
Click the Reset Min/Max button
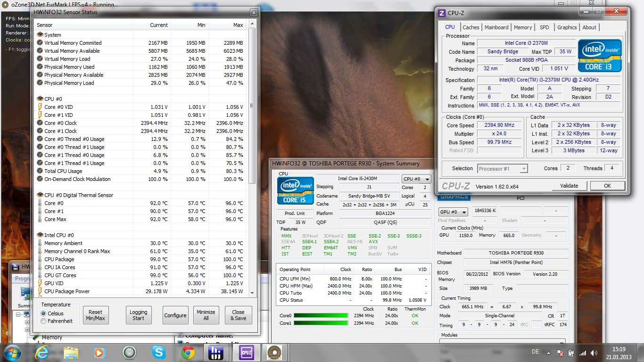(x=95, y=315)
